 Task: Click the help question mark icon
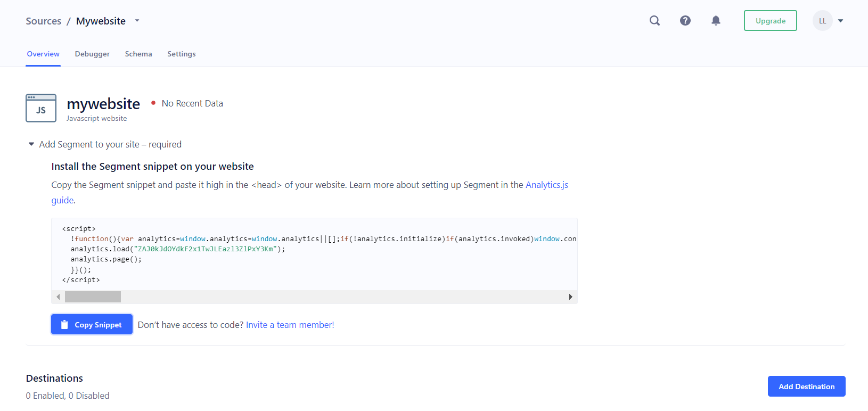point(685,21)
